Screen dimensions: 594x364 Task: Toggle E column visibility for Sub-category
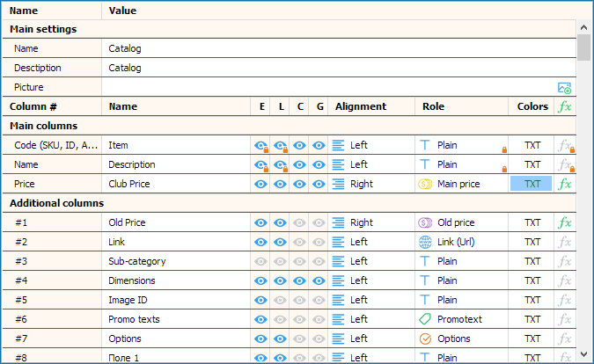click(260, 262)
